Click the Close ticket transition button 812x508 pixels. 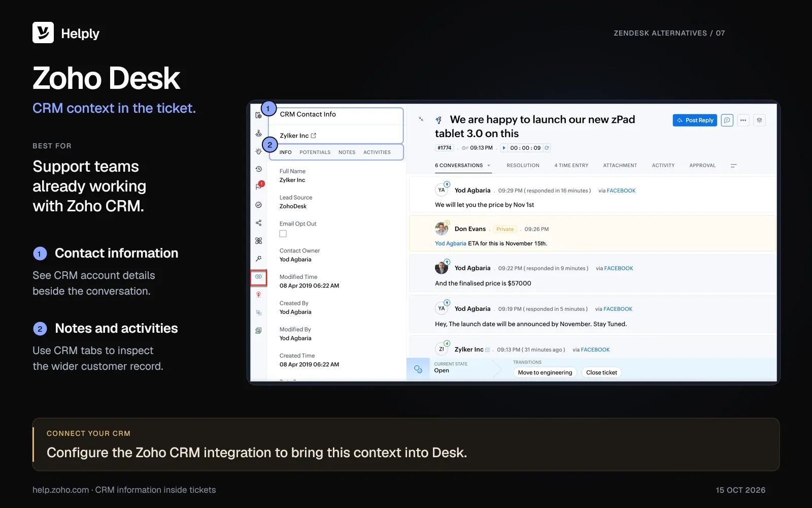(601, 372)
